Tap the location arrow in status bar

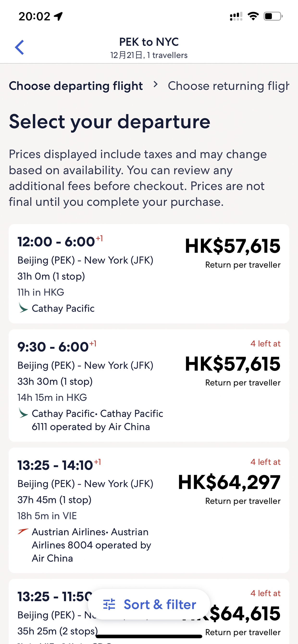[58, 17]
